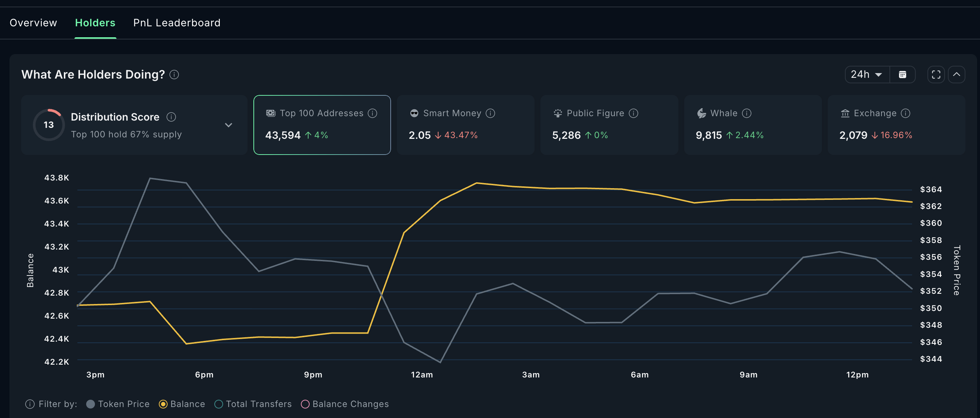Screen dimensions: 980x418
Task: Switch to the Overview tab
Action: (x=33, y=22)
